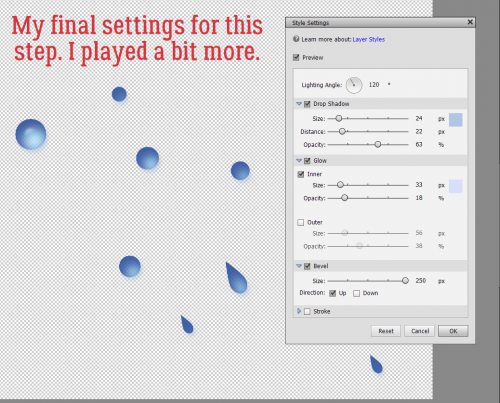
Task: Uncheck the Inner glow checkbox
Action: coord(301,174)
